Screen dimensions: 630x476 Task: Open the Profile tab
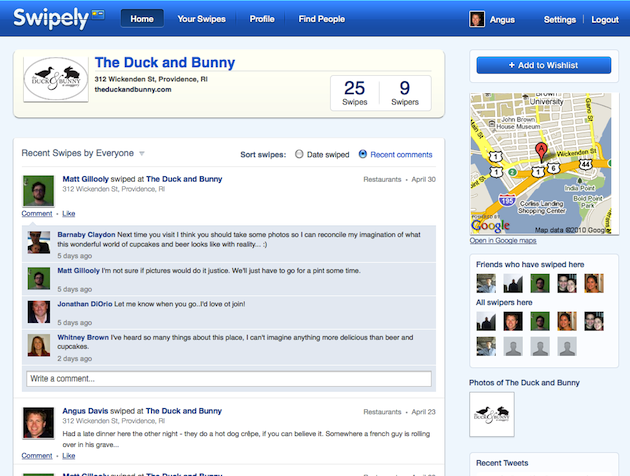262,19
